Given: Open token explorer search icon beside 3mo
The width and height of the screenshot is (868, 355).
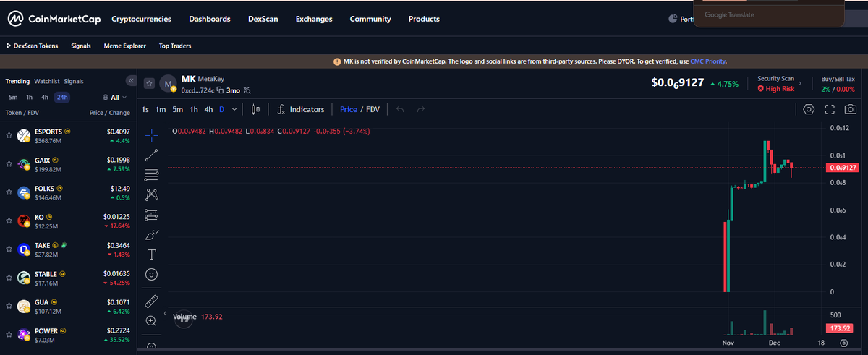Looking at the screenshot, I should tap(247, 90).
